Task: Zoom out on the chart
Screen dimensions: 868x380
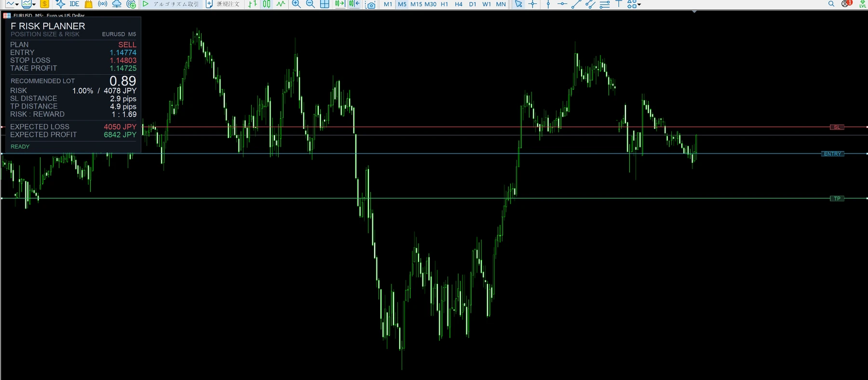Action: coord(311,4)
